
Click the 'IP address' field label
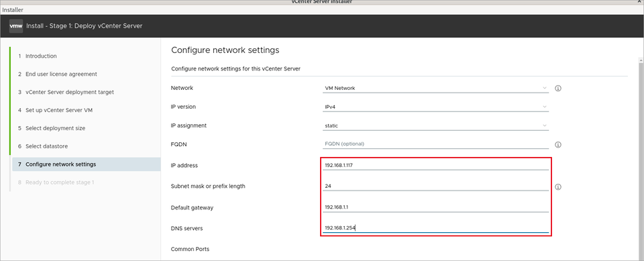click(x=184, y=166)
